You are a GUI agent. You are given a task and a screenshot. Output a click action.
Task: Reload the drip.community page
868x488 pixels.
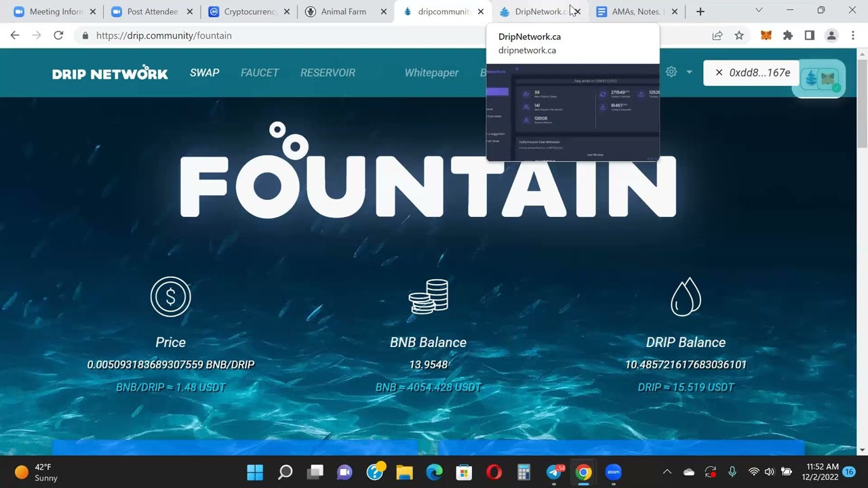(58, 35)
